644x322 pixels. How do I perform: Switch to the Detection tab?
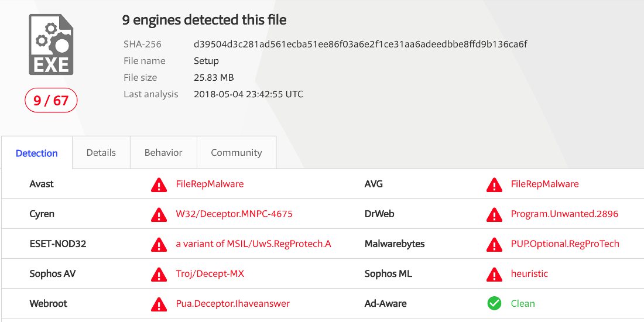pos(36,153)
